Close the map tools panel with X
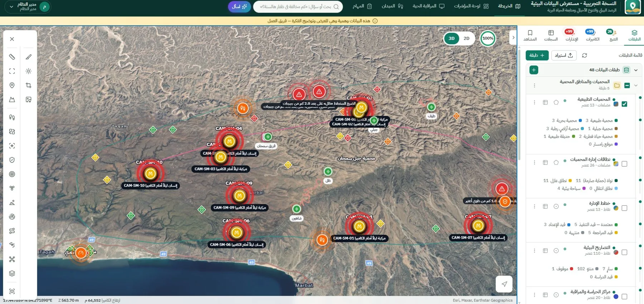The image size is (644, 304). [12, 39]
